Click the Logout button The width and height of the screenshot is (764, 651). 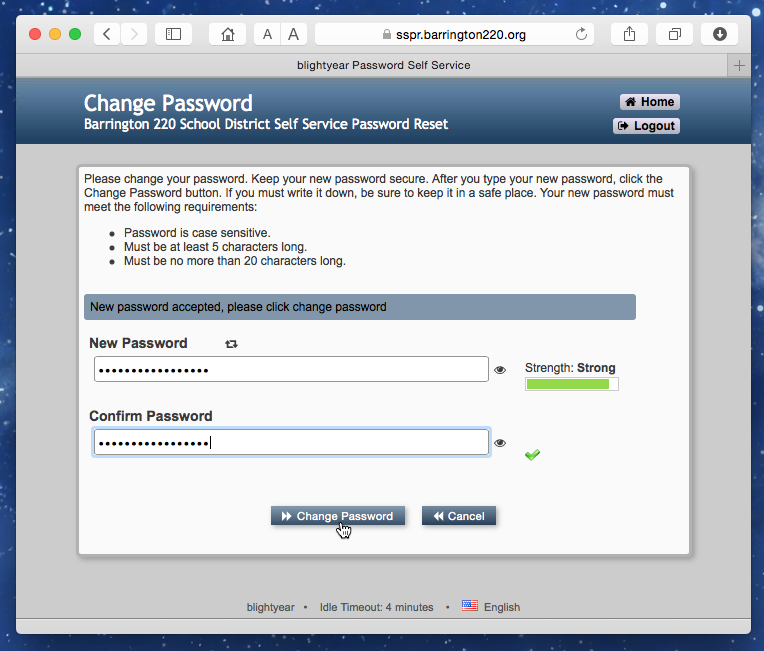pyautogui.click(x=647, y=126)
